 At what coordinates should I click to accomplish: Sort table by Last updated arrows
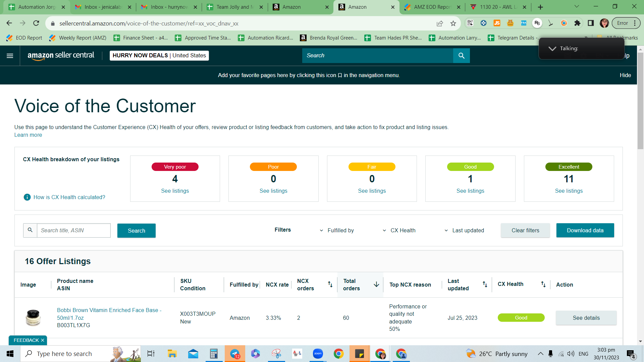(485, 284)
